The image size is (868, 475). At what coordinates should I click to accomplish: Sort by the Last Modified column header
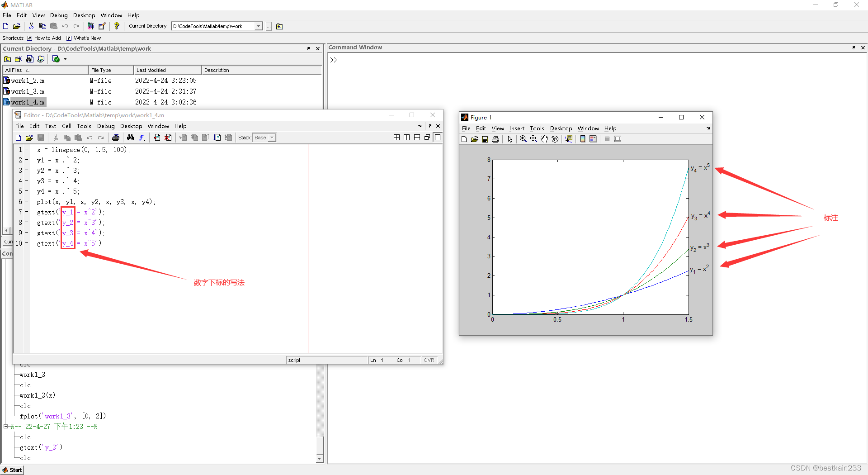[x=167, y=70]
